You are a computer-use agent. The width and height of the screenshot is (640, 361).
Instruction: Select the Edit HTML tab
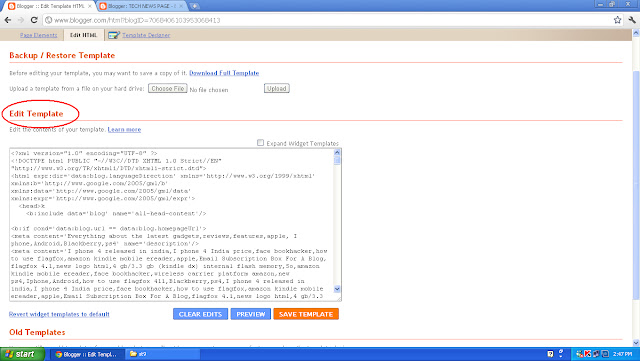[83, 35]
